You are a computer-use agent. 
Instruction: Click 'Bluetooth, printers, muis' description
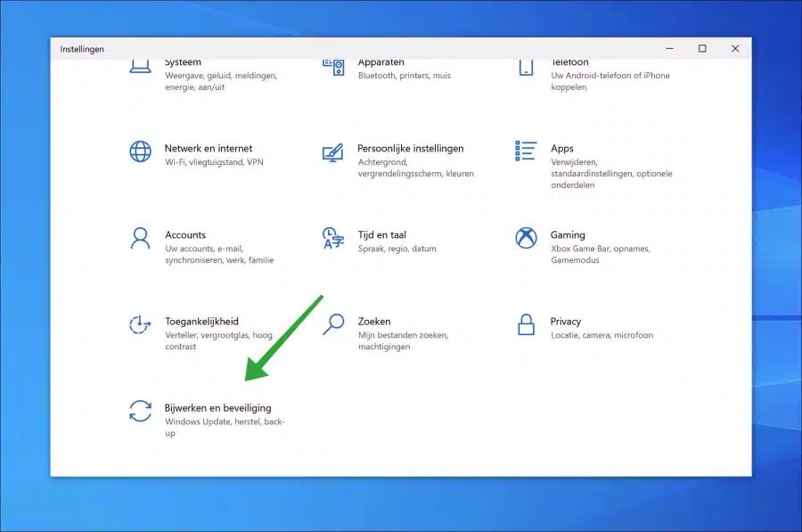pyautogui.click(x=404, y=76)
